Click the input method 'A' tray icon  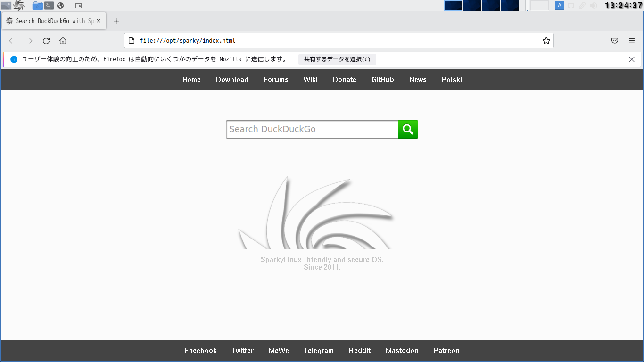tap(560, 6)
